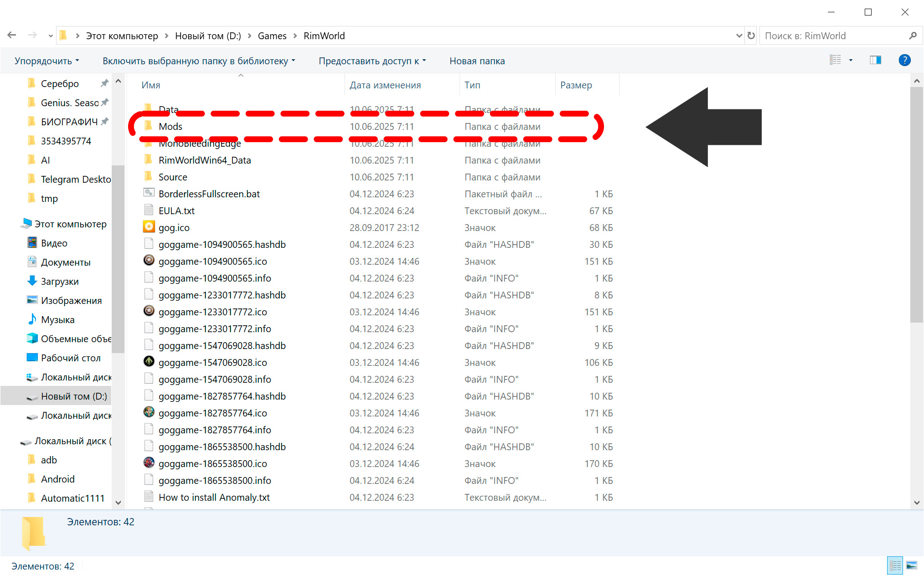924x575 pixels.
Task: Expand breadcrumb arrow after Новый том (D:)
Action: (249, 36)
